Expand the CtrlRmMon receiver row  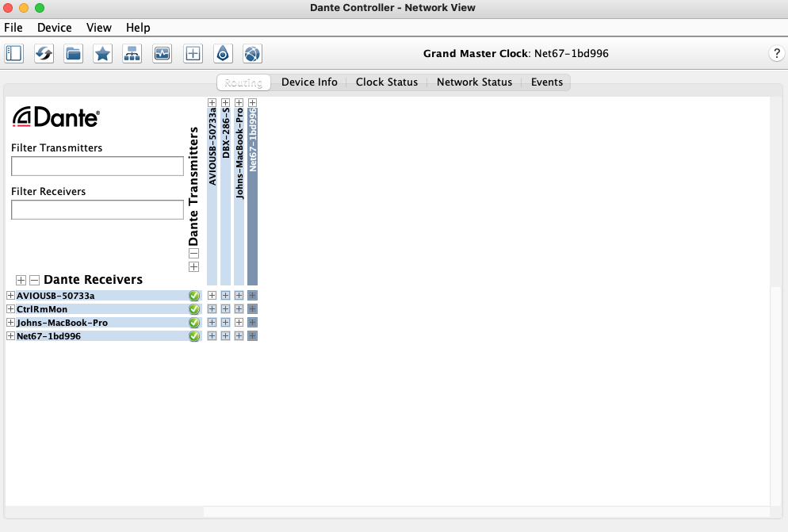(10, 308)
